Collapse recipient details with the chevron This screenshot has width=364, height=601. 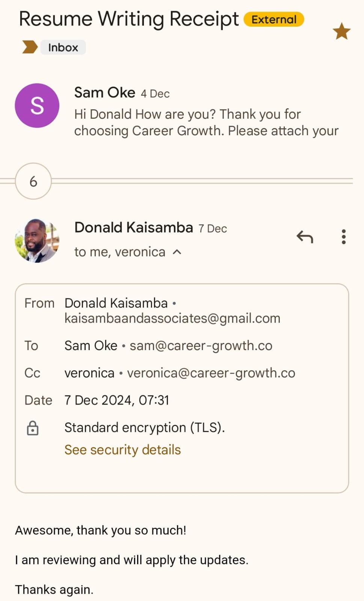point(177,252)
